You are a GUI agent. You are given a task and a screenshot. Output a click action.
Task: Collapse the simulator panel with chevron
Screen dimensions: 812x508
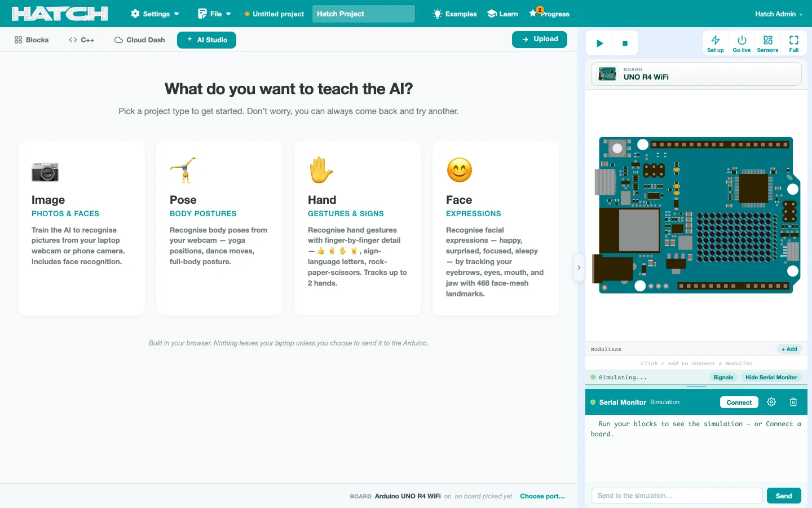tap(579, 268)
